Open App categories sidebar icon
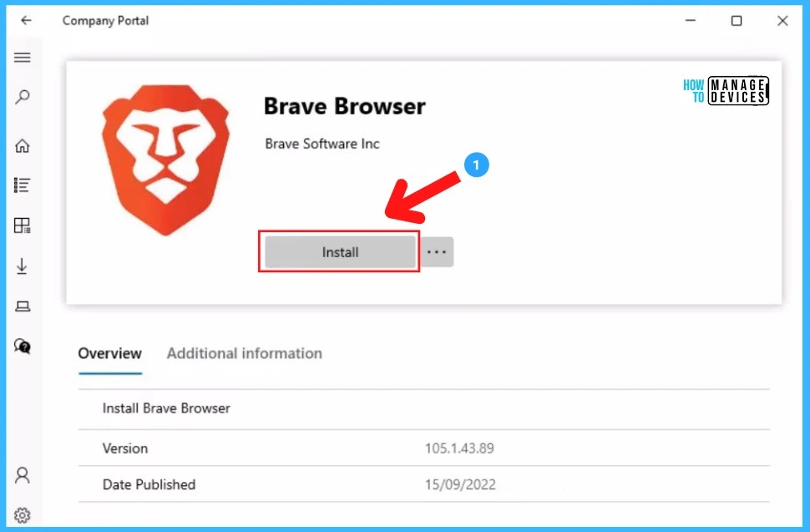 pos(23,225)
